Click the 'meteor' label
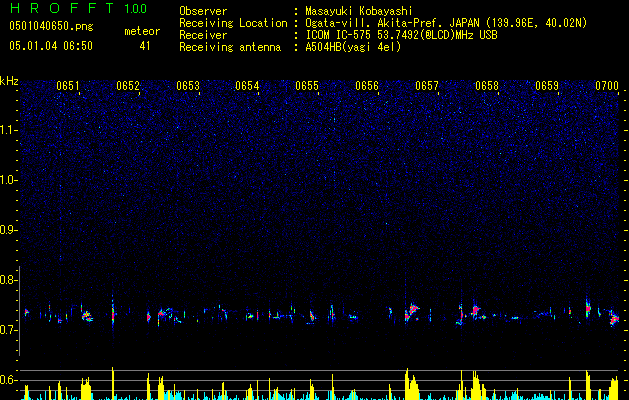This screenshot has width=629, height=400. coord(142,31)
